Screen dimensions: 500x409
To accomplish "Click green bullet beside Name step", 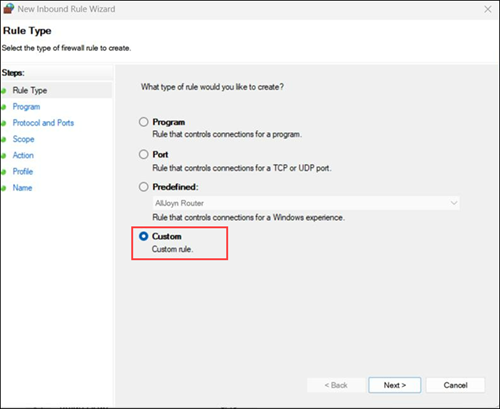I will tap(4, 188).
